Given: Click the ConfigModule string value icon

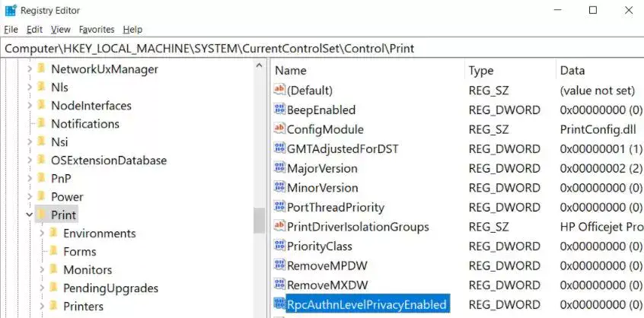Looking at the screenshot, I should pyautogui.click(x=279, y=129).
